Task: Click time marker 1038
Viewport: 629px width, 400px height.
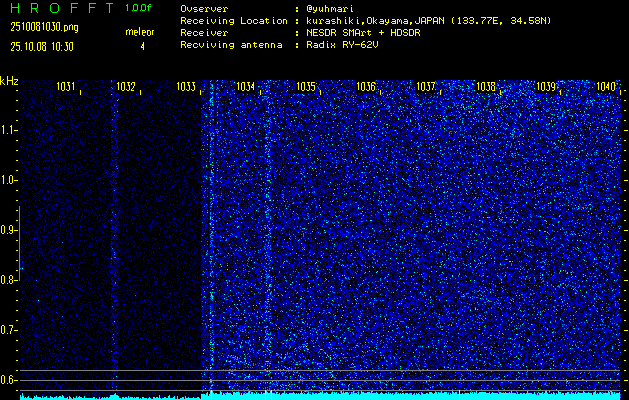Action: tap(486, 86)
